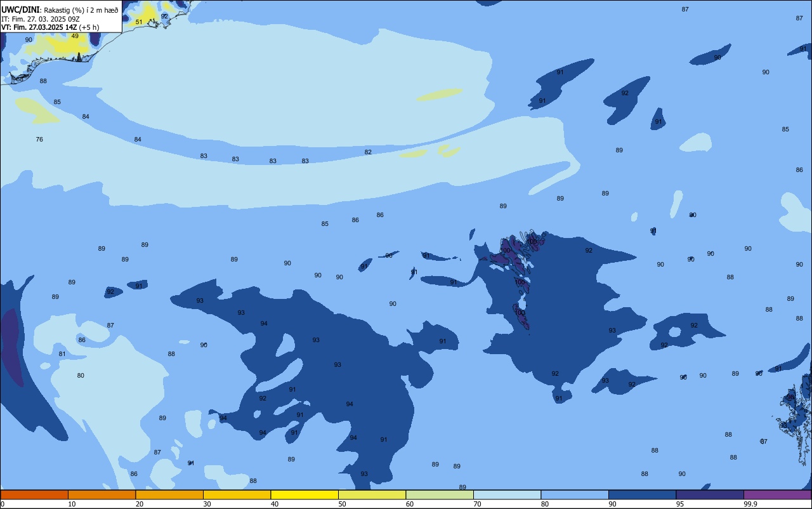Click the light blue 80–90 legend swatch
812x509 pixels.
pos(575,494)
